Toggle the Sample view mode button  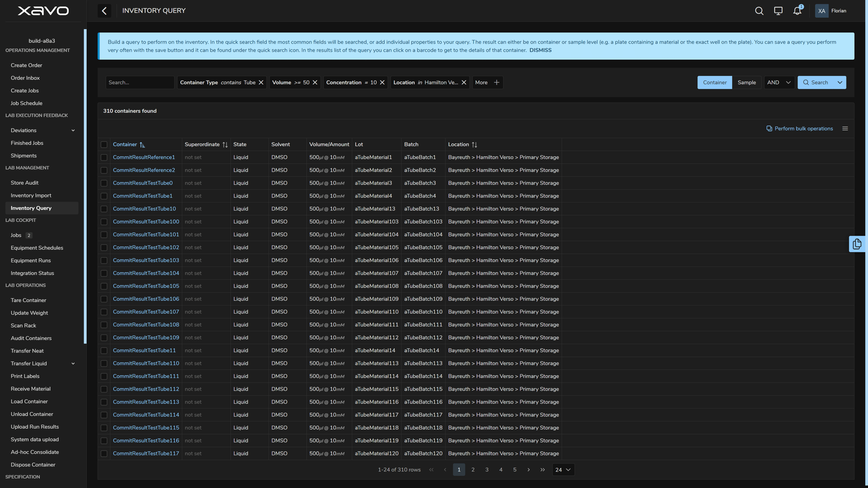pyautogui.click(x=746, y=82)
